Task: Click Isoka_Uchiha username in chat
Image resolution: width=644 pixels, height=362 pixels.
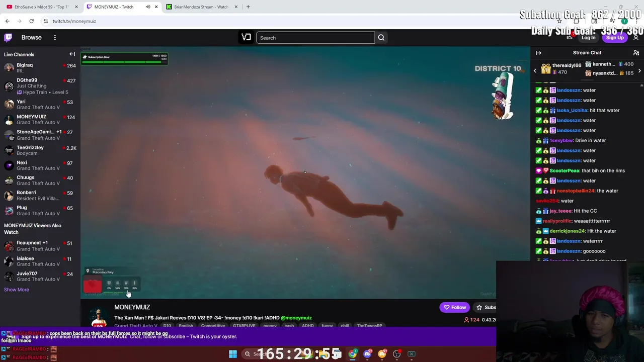Action: tap(572, 110)
